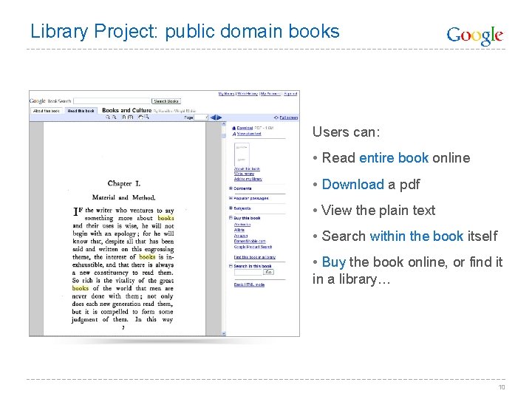This screenshot has height=399, width=532.
Task: Select the hand pan tool icon
Action: (x=140, y=117)
